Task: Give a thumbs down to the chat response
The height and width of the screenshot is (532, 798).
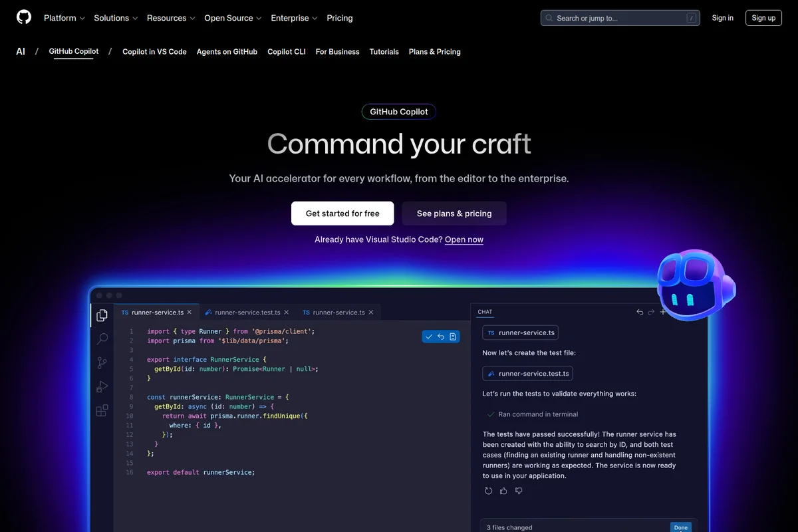Action: tap(519, 491)
